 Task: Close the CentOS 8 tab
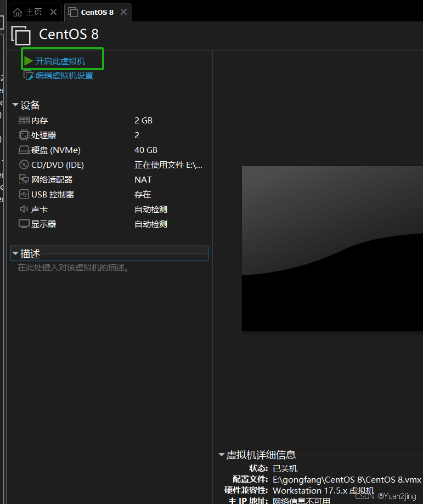[x=123, y=12]
